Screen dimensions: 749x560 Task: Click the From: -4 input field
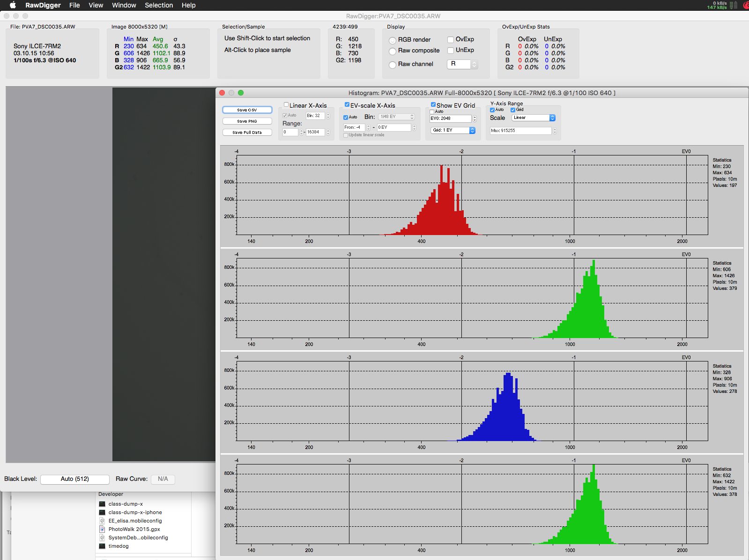tap(354, 127)
